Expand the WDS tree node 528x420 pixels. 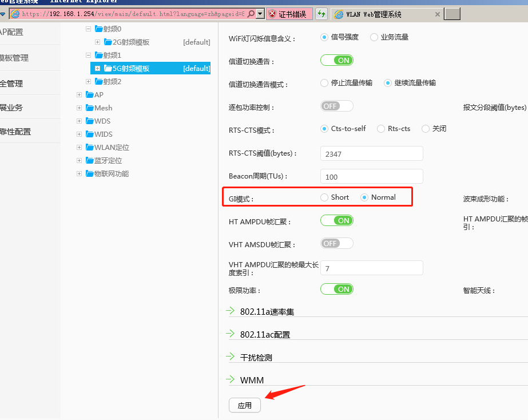click(79, 121)
